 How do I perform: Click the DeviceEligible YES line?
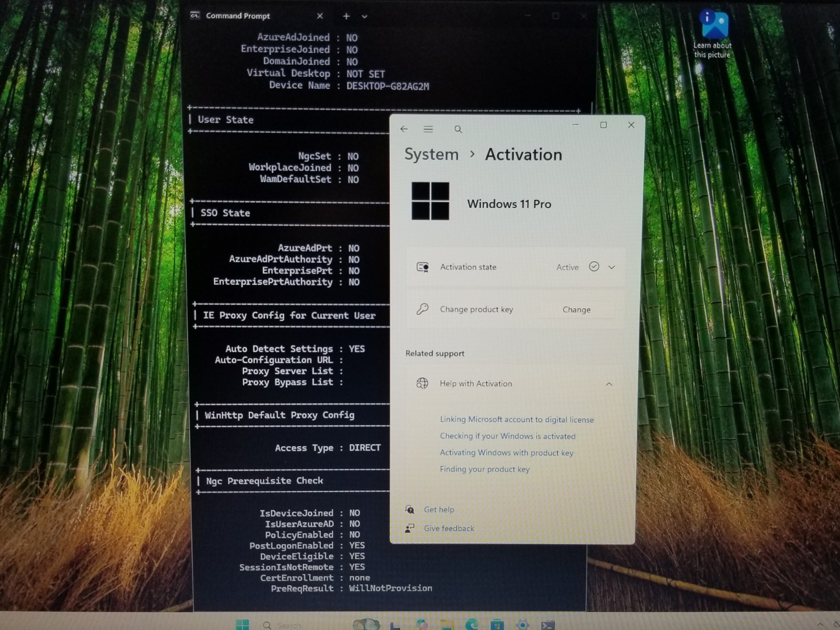[x=312, y=556]
